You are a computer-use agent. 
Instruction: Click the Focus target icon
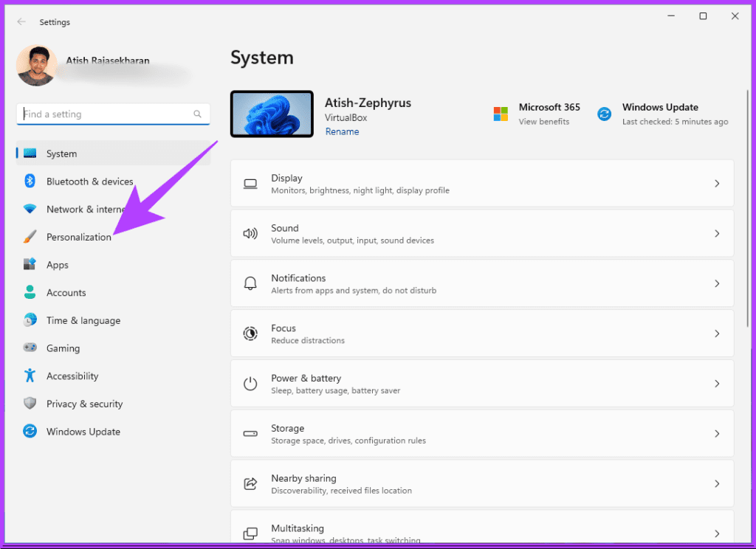tap(250, 334)
